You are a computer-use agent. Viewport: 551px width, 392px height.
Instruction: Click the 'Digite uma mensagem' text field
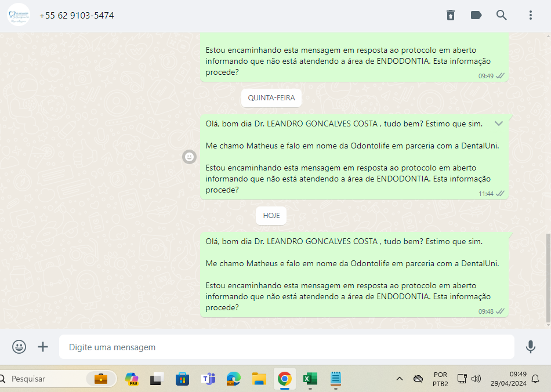[287, 347]
